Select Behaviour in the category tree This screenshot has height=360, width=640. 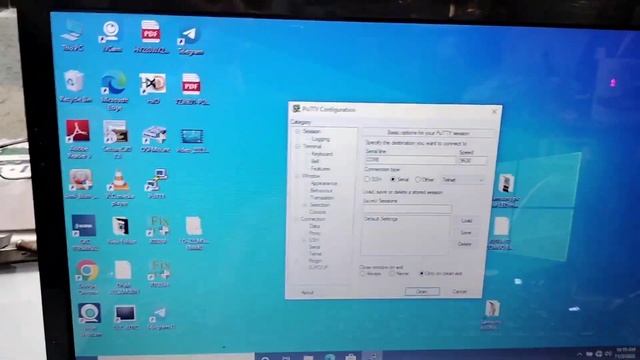321,191
